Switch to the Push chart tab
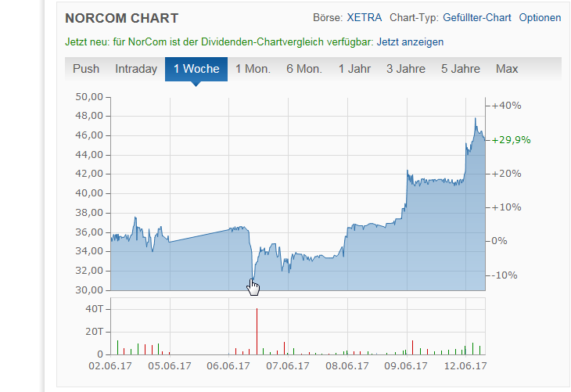 pyautogui.click(x=86, y=69)
